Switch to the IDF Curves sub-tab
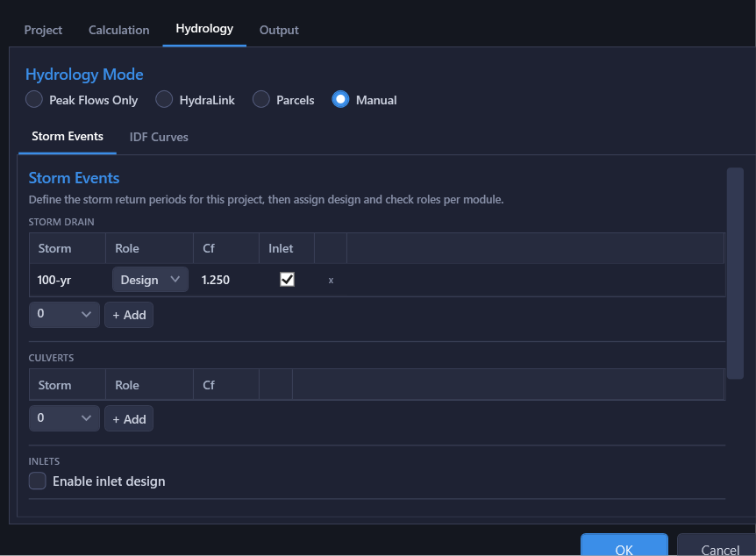Image resolution: width=756 pixels, height=556 pixels. (x=159, y=137)
